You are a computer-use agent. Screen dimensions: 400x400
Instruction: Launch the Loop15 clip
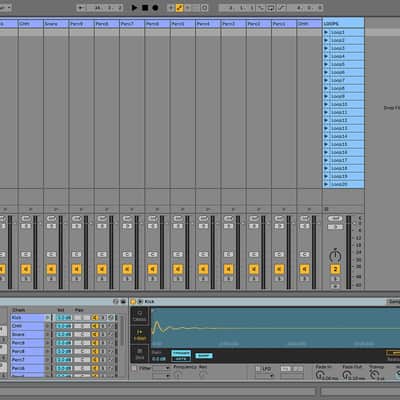(x=326, y=144)
